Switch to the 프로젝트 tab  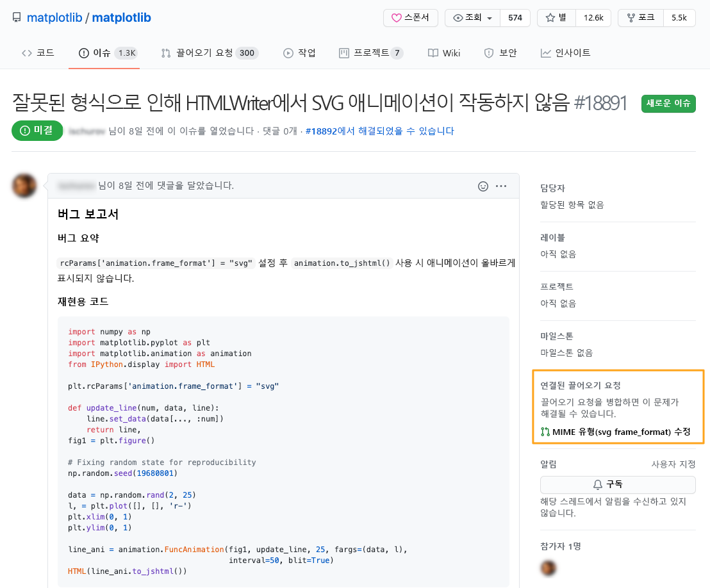[x=371, y=53]
